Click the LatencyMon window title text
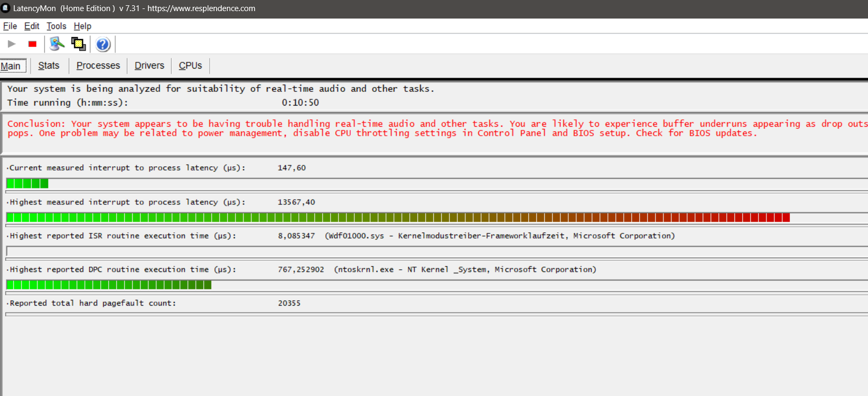The image size is (868, 396). coord(134,8)
